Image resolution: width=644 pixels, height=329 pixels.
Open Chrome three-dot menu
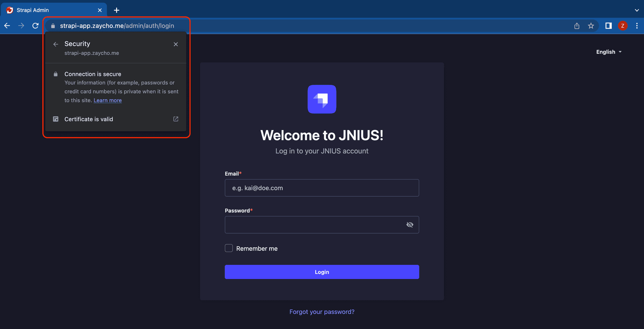point(637,26)
